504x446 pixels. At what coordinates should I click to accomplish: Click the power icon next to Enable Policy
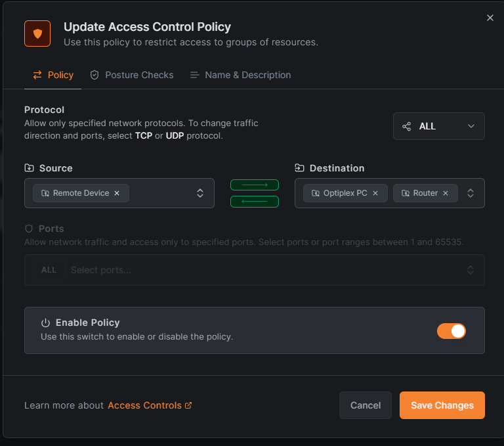pyautogui.click(x=45, y=323)
